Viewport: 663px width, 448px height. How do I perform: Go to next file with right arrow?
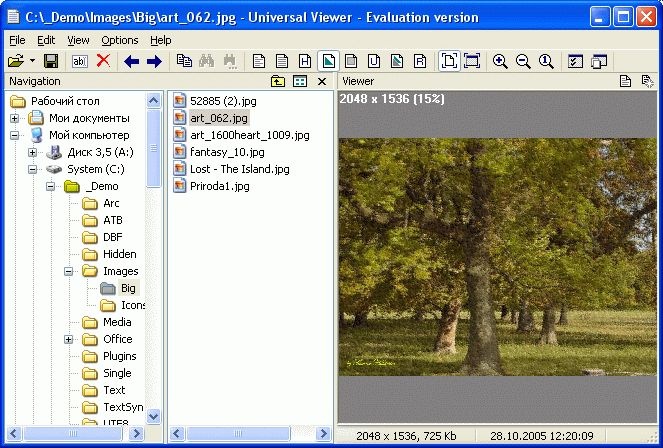tap(154, 62)
